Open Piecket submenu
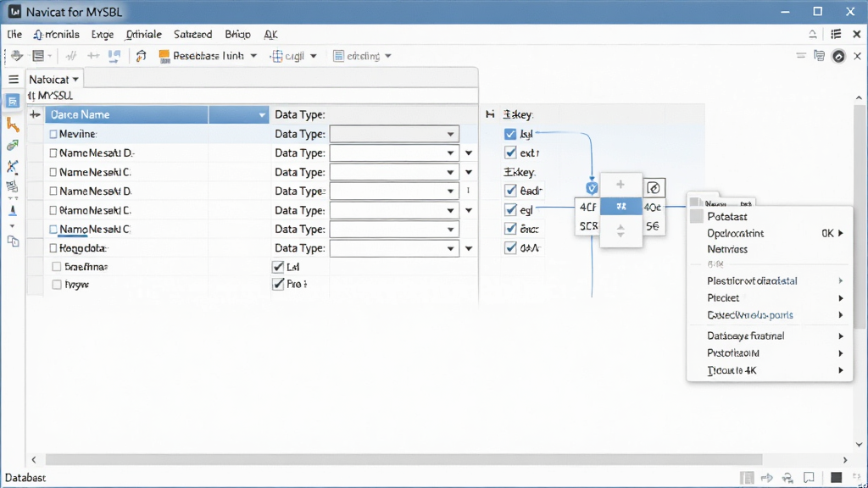 (770, 298)
